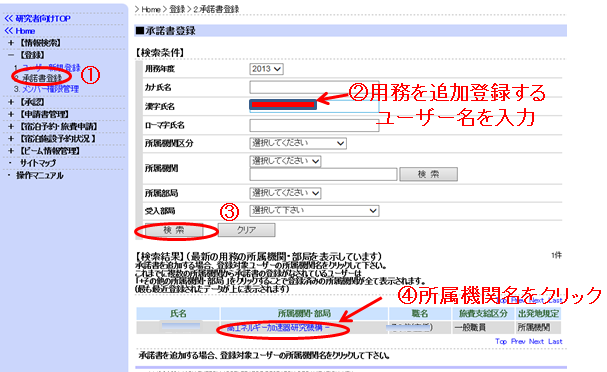This screenshot has width=607, height=372.
Task: Open the 所属部局 dropdown
Action: click(285, 193)
